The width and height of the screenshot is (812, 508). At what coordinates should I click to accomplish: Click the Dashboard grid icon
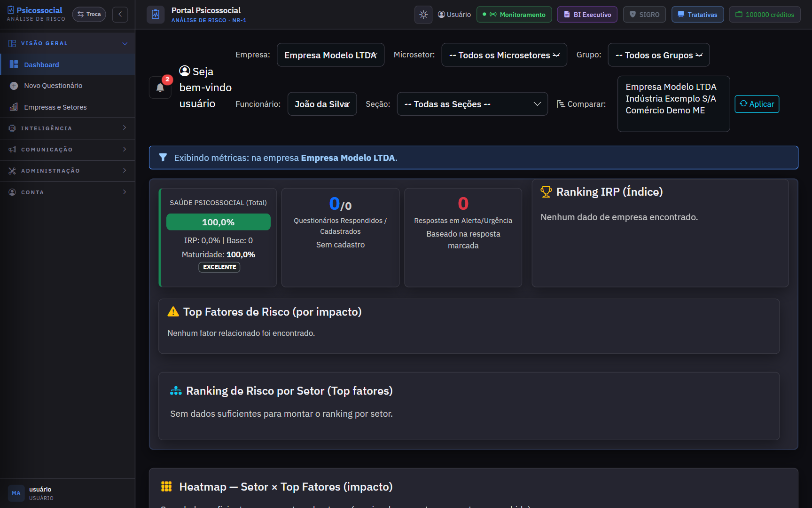coord(14,64)
